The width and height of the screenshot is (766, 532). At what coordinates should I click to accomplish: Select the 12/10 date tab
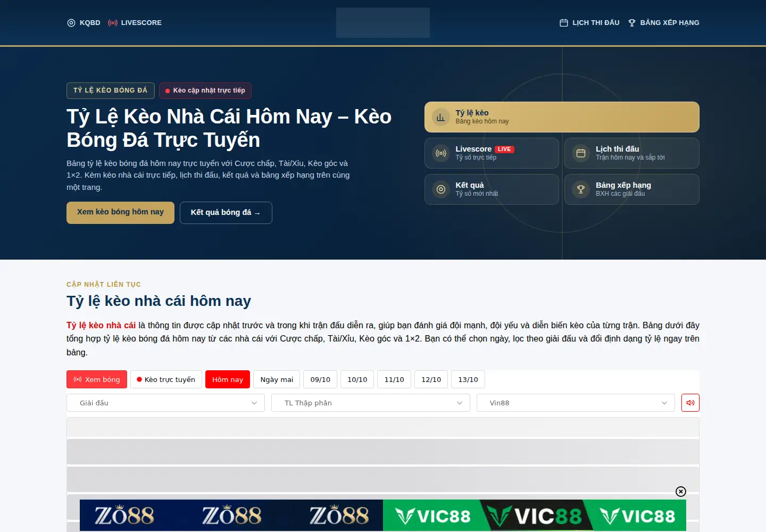click(x=431, y=379)
